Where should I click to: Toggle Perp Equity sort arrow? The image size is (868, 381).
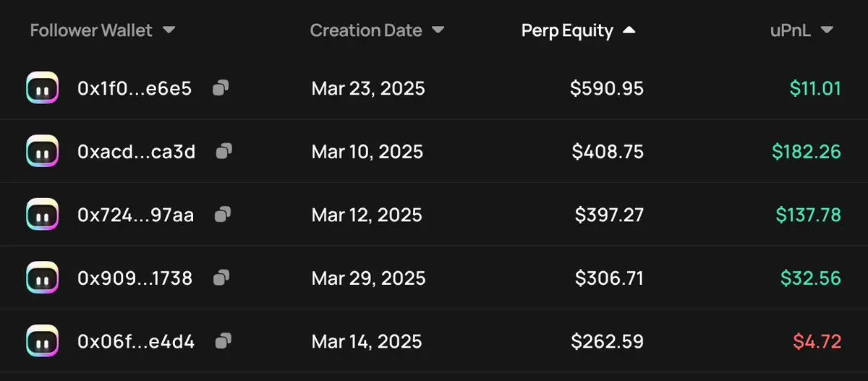pyautogui.click(x=629, y=30)
